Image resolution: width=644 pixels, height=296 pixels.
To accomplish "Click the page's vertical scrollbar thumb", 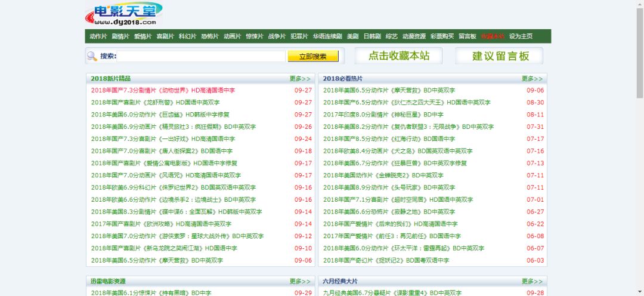I will coord(640,53).
